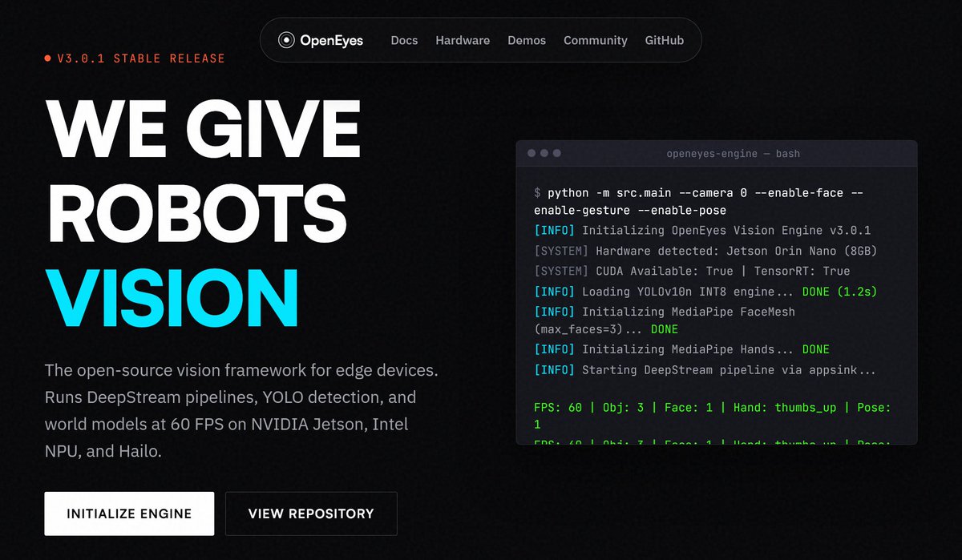Click the 'CUDA Available: True' line
The image size is (962, 560).
(x=692, y=271)
